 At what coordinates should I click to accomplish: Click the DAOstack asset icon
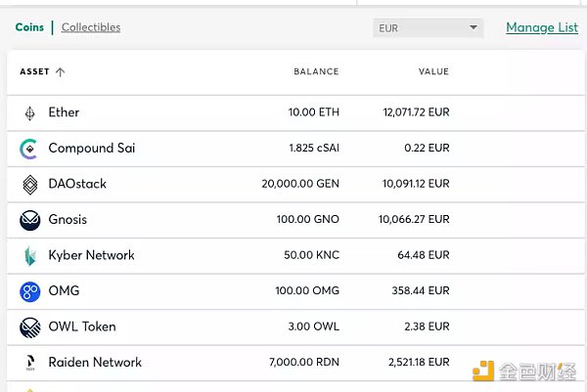coord(29,185)
